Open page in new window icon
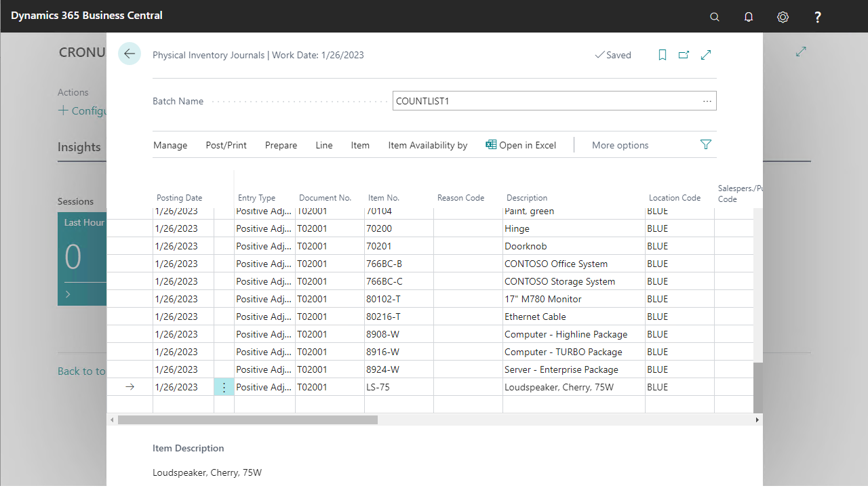868x488 pixels. coord(684,55)
